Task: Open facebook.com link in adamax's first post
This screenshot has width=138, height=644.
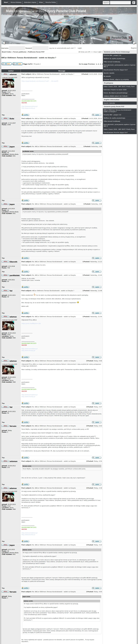Action: [40, 81]
